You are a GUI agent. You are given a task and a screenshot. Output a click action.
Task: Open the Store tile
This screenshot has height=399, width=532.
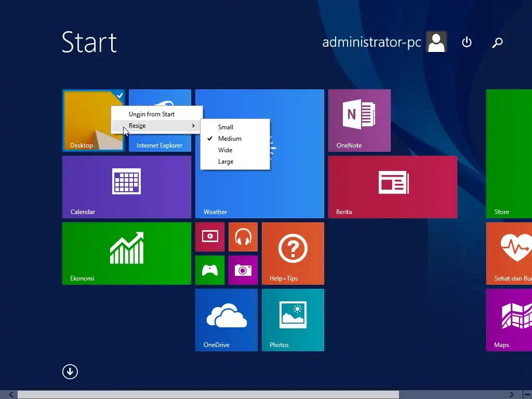(509, 154)
